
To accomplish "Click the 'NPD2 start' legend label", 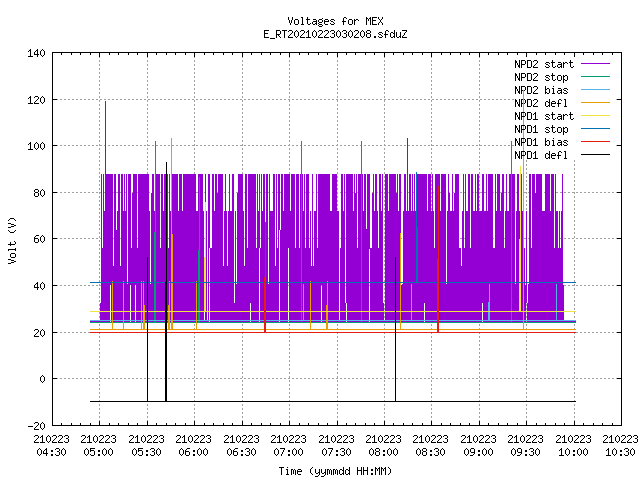I will [x=544, y=64].
